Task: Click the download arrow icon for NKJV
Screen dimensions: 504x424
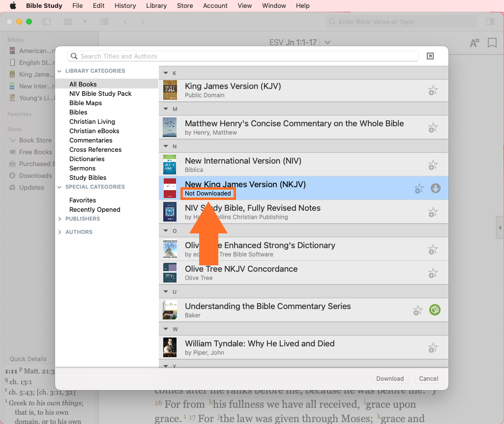Action: [x=435, y=188]
